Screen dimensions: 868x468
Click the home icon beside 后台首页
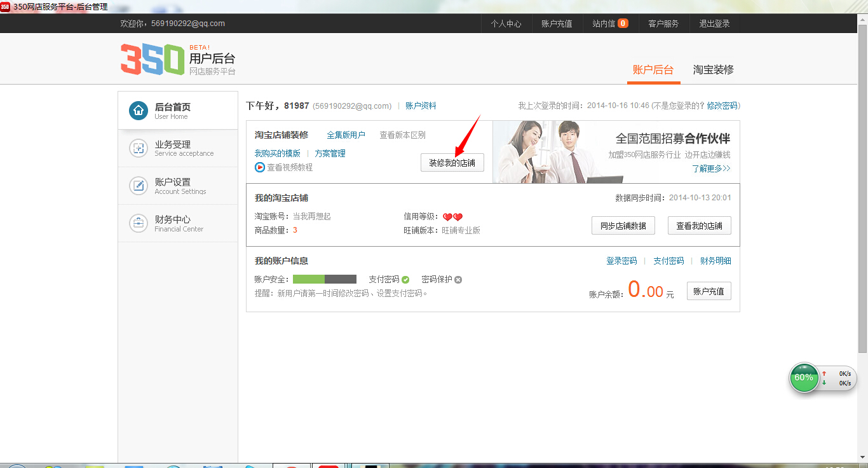[x=138, y=111]
